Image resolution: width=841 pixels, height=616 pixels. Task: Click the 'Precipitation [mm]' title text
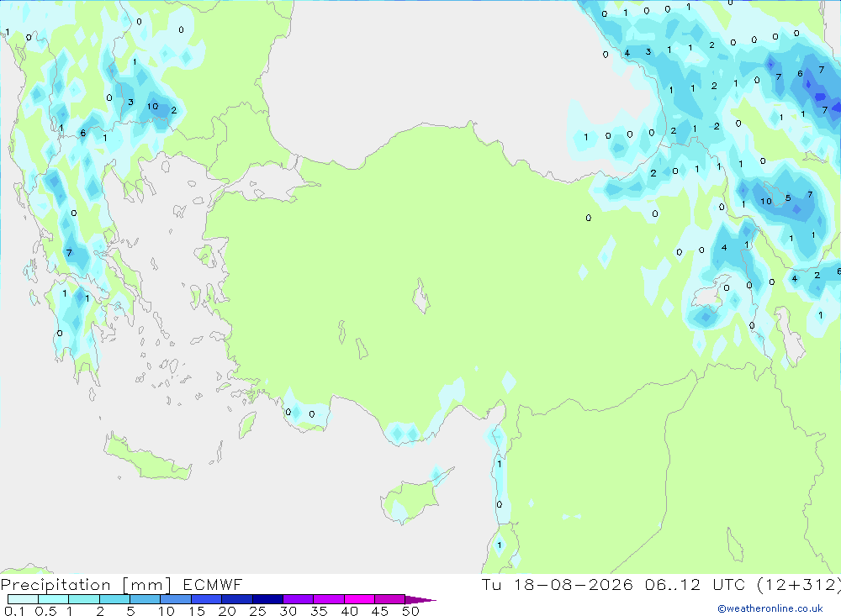pos(86,585)
